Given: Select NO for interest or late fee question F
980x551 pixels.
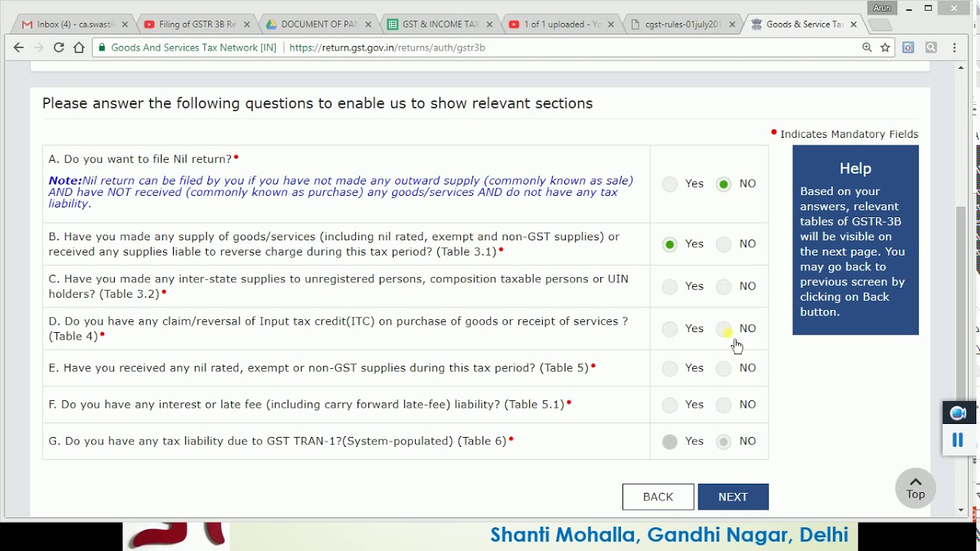Looking at the screenshot, I should [x=724, y=405].
